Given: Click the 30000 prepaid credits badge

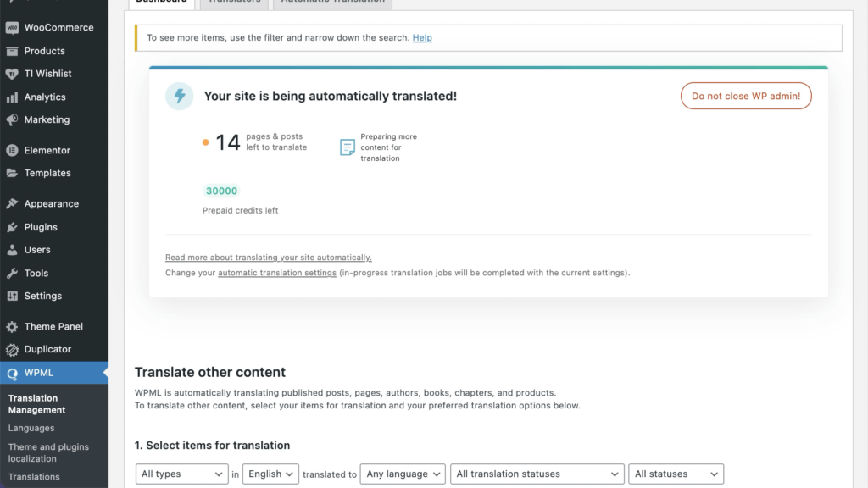Looking at the screenshot, I should click(221, 191).
